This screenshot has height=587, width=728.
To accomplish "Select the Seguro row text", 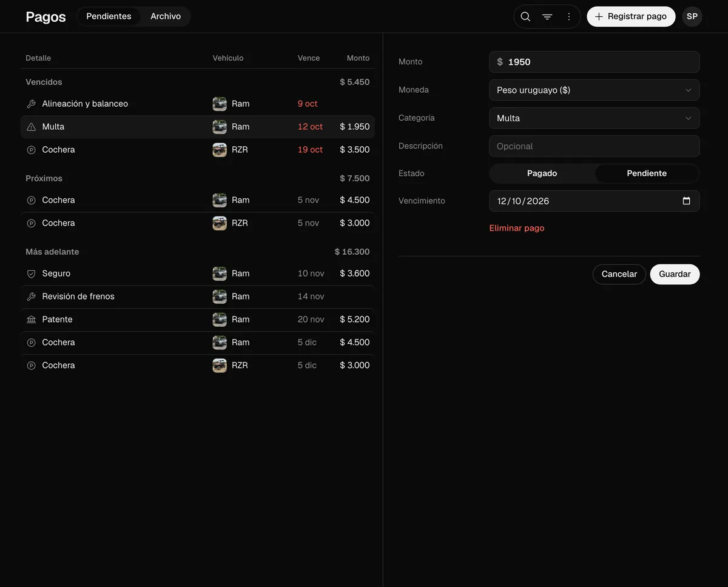I will click(x=56, y=273).
